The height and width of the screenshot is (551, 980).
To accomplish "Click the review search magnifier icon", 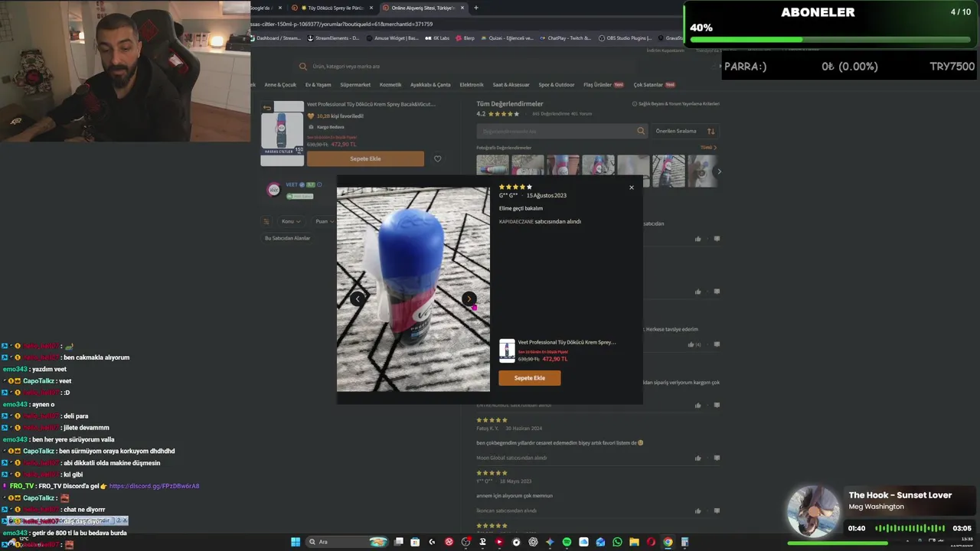I will (641, 131).
